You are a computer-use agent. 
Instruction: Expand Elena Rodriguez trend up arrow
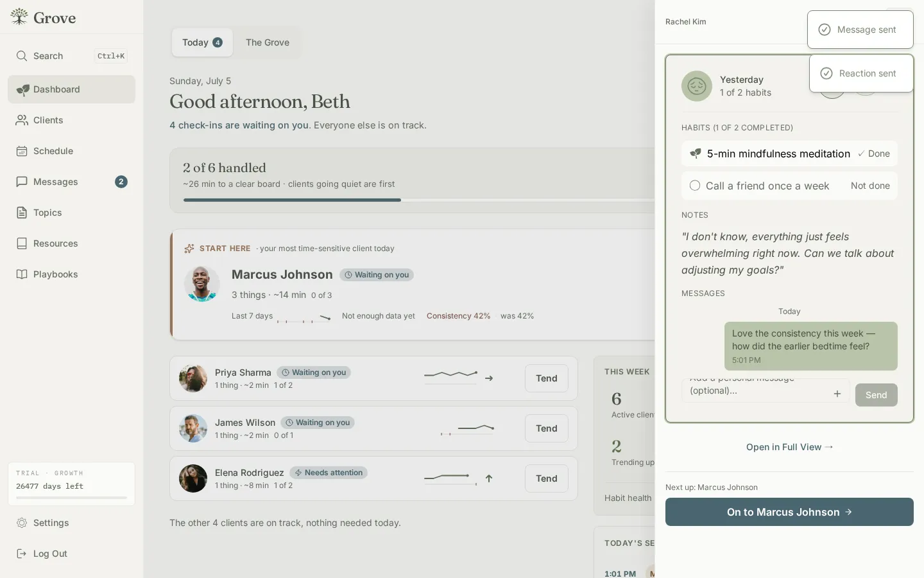click(x=489, y=478)
